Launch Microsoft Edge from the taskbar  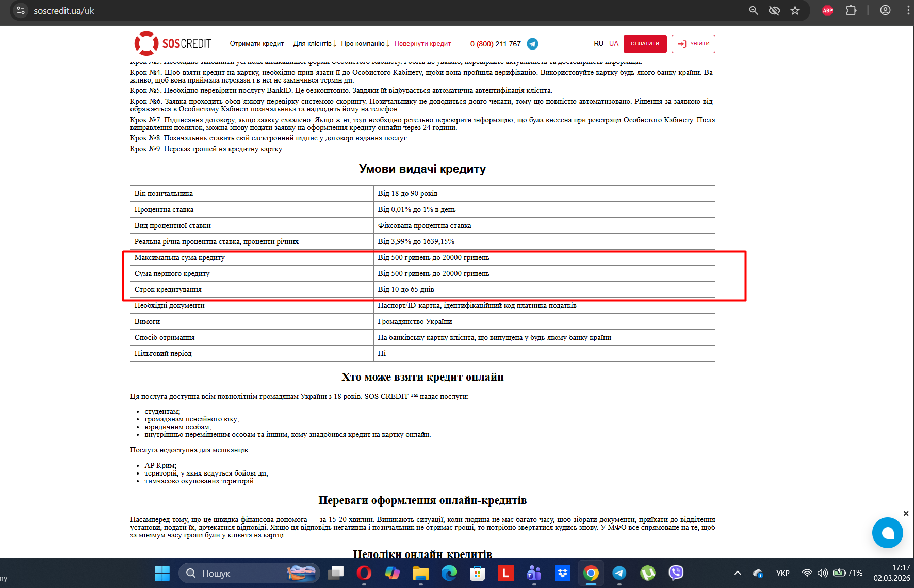coord(449,573)
